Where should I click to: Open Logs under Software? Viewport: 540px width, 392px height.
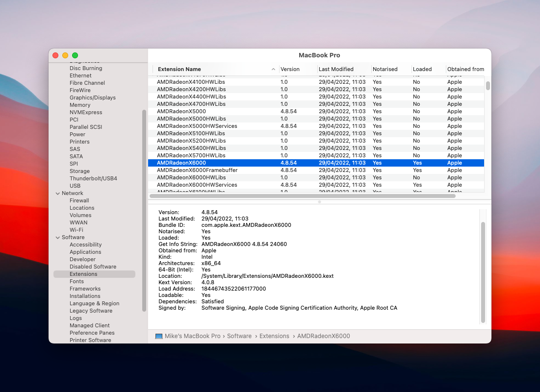point(76,318)
